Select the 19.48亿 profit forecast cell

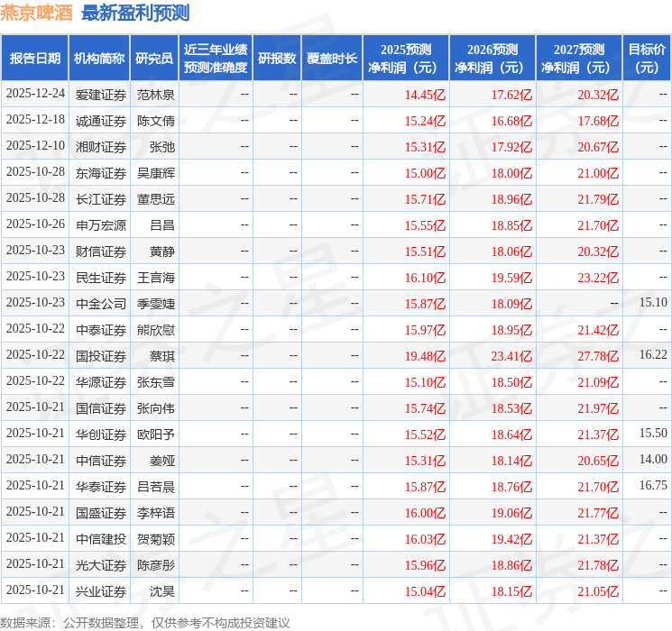[425, 355]
